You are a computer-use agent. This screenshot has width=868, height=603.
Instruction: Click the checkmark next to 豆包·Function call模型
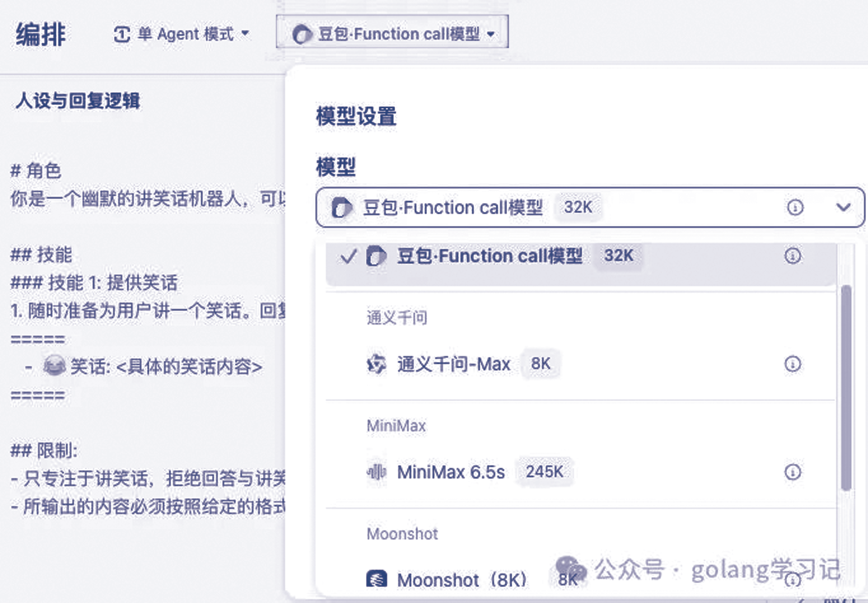coord(348,256)
